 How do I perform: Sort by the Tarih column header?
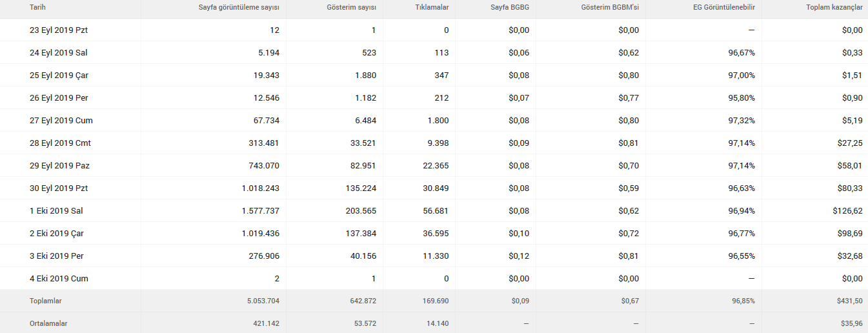pyautogui.click(x=37, y=7)
